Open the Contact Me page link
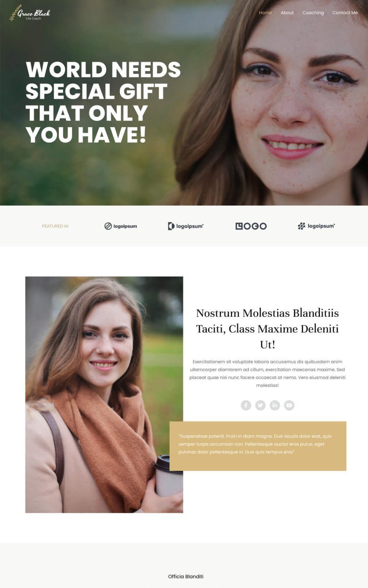The width and height of the screenshot is (368, 588). [x=345, y=13]
